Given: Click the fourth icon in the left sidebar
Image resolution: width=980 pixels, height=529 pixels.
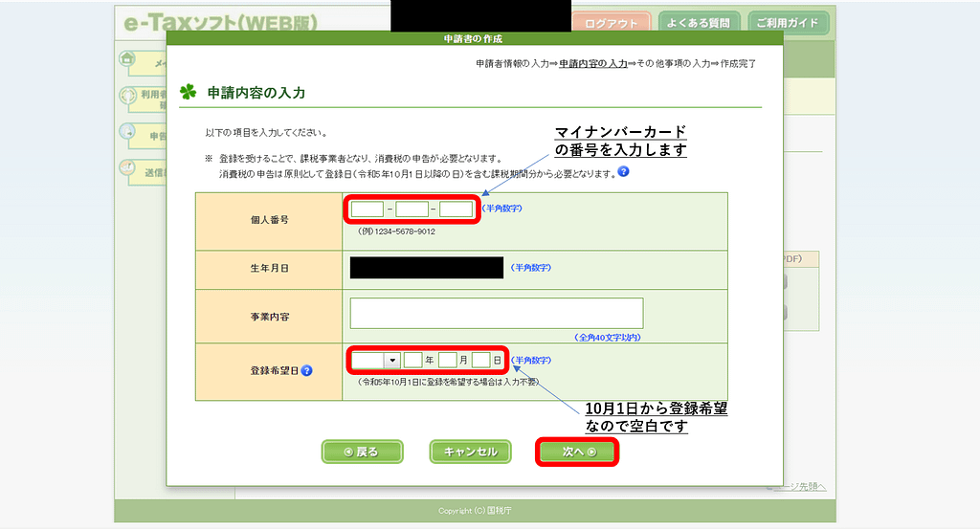Looking at the screenshot, I should click(x=127, y=167).
